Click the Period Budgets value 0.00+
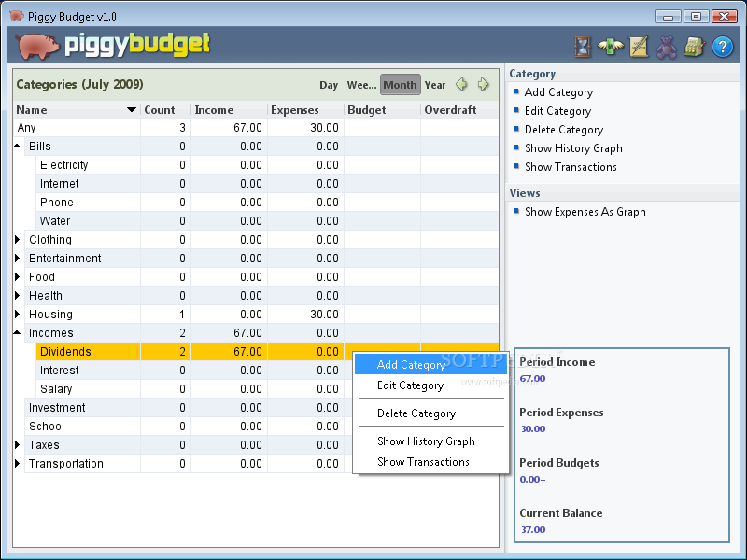The image size is (747, 560). tap(532, 479)
